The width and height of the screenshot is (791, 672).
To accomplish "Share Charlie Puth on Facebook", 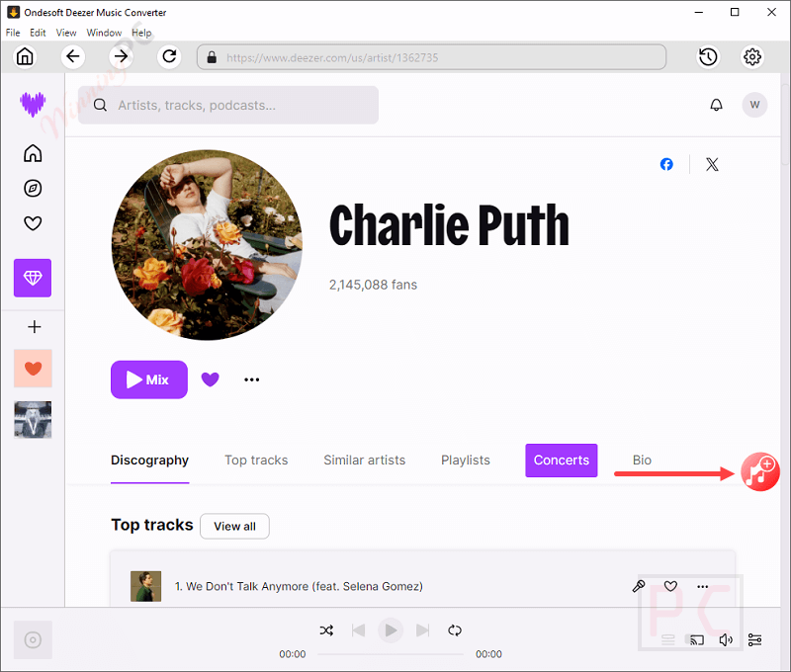I will 666,164.
